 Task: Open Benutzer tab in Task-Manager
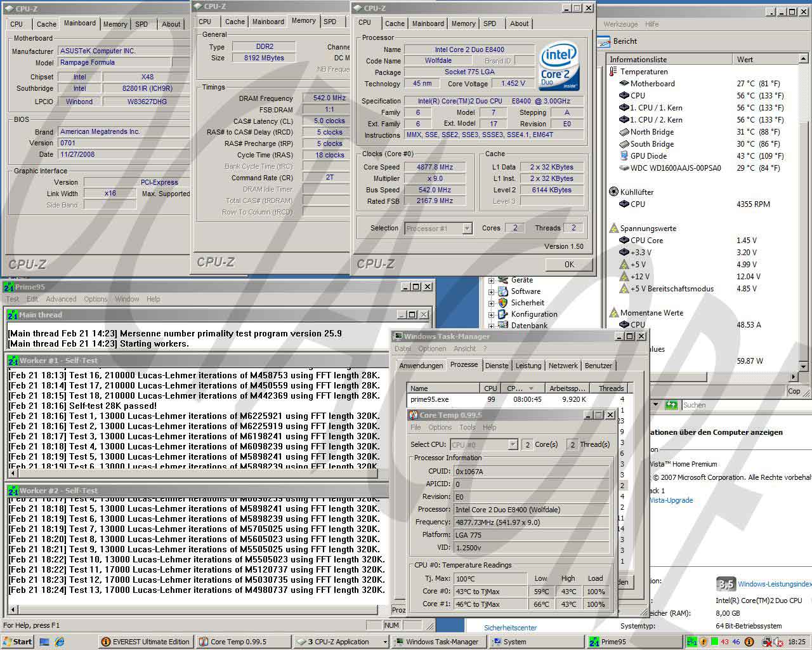(598, 366)
